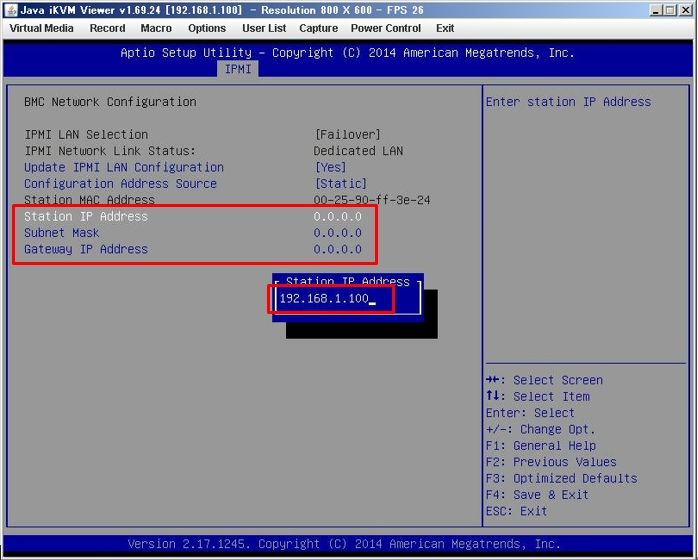
Task: Open the Macro menu
Action: click(x=156, y=28)
